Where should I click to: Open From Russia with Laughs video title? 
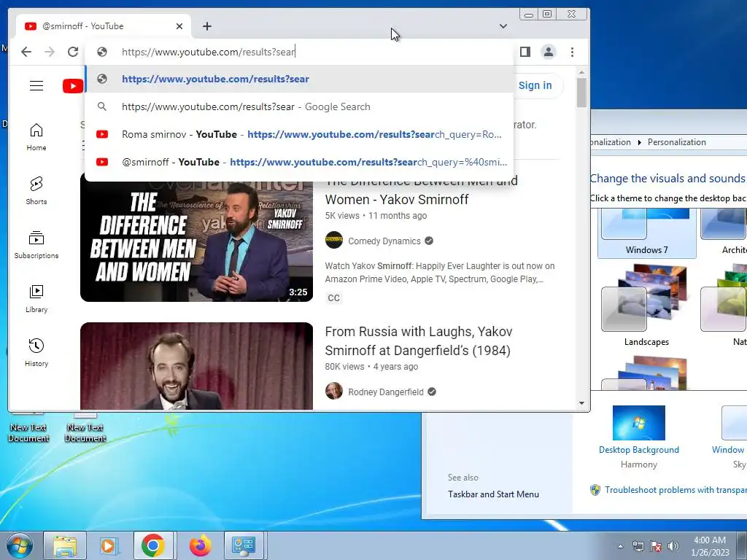click(418, 341)
